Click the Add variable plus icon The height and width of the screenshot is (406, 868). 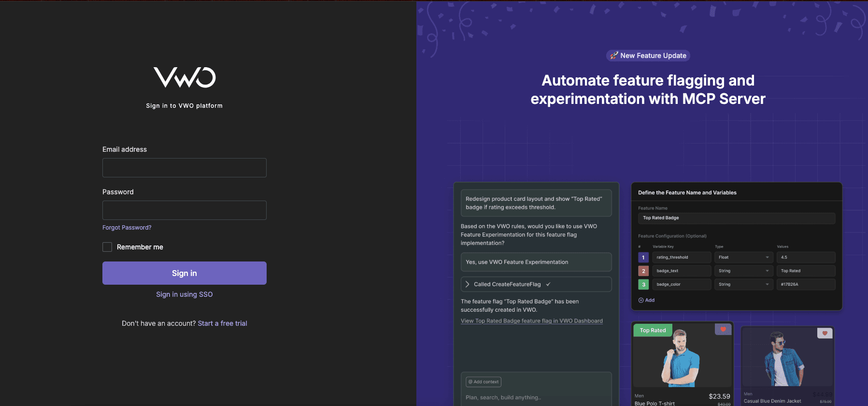tap(641, 300)
